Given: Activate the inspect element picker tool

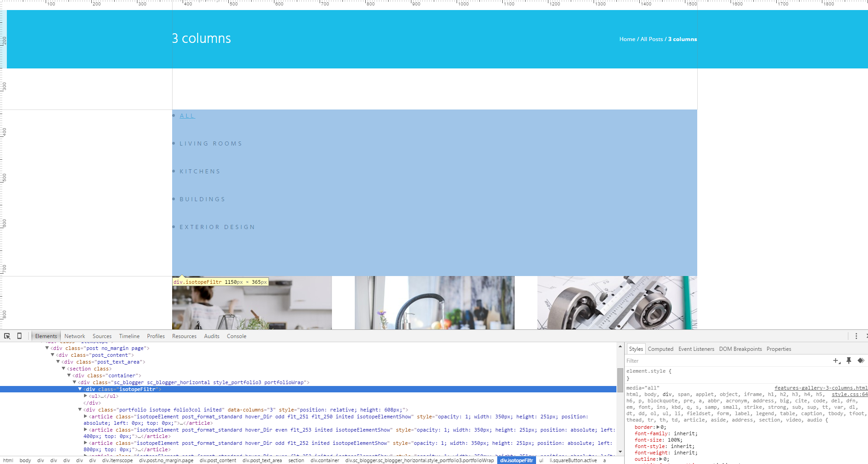Looking at the screenshot, I should [x=7, y=336].
